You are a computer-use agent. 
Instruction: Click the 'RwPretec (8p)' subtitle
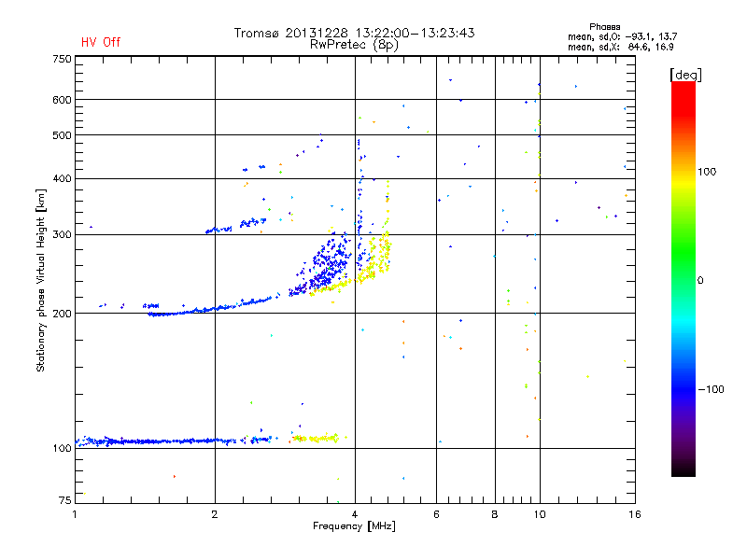[354, 45]
